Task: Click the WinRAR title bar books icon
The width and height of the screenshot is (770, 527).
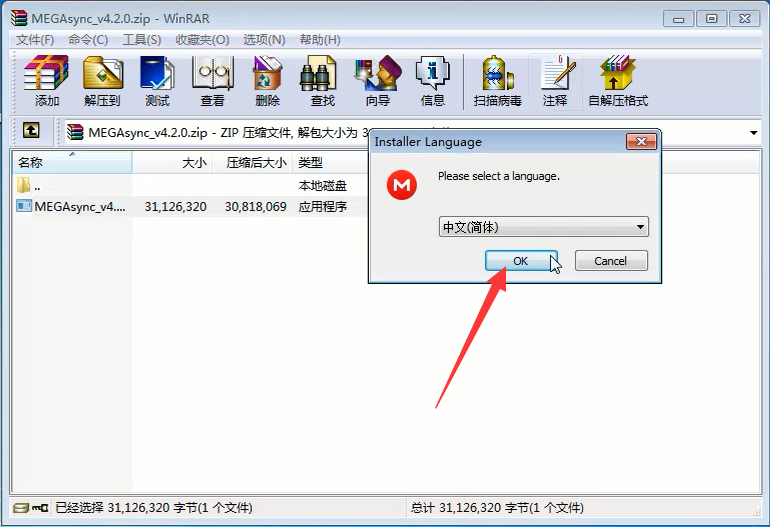Action: [x=19, y=18]
